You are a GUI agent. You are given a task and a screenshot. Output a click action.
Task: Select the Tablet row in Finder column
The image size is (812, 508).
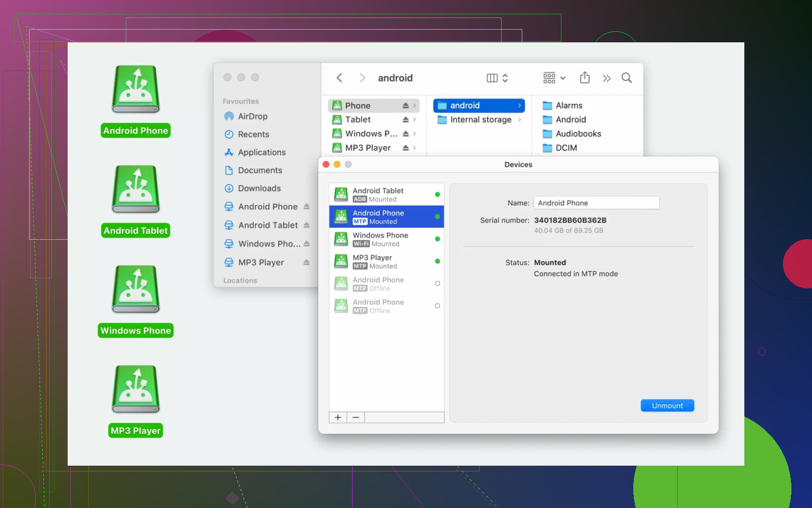point(374,120)
